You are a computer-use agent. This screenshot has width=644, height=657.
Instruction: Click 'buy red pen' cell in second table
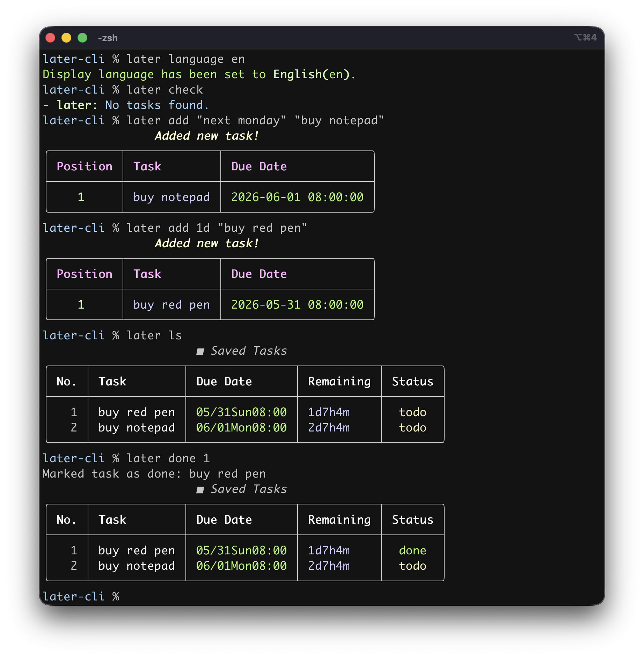coord(171,305)
